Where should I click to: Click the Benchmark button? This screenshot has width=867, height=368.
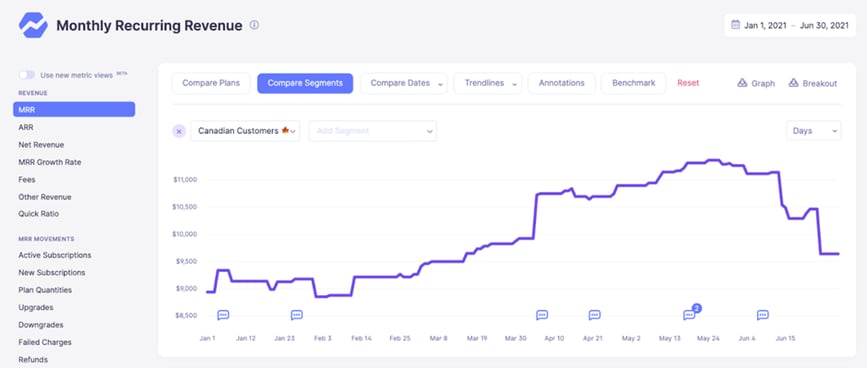[x=634, y=83]
